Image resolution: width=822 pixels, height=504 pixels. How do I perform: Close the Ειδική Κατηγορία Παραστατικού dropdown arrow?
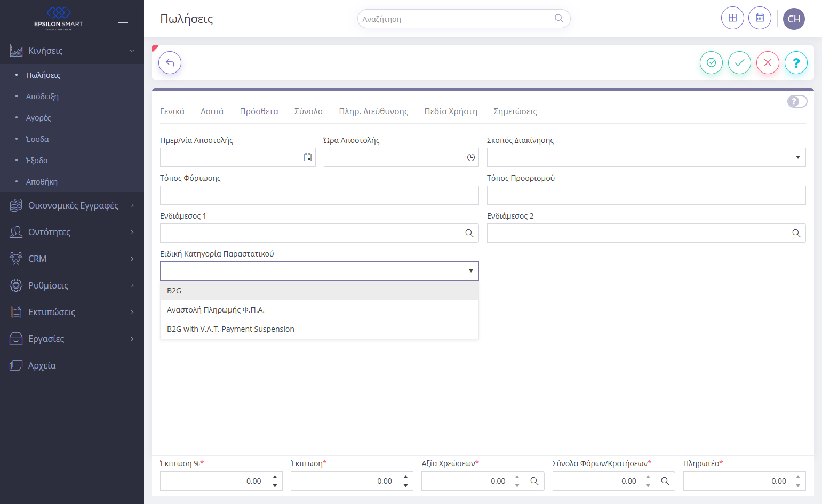point(470,271)
